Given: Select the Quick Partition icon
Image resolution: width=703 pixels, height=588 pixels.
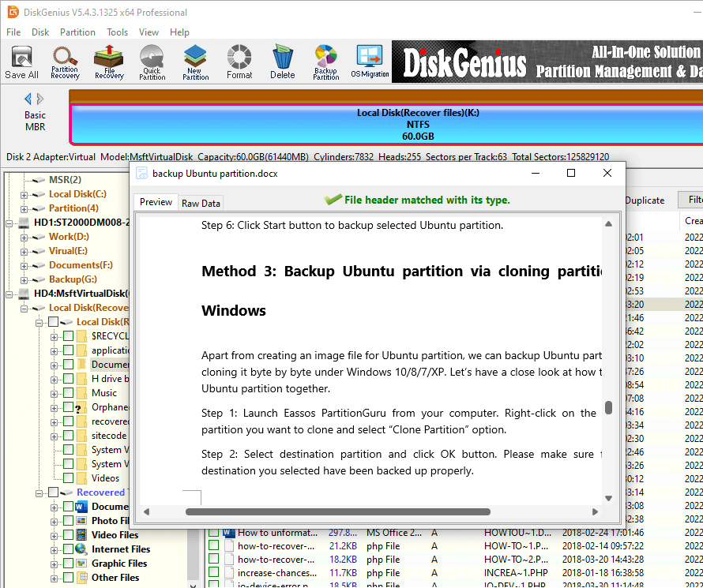Looking at the screenshot, I should tap(152, 62).
